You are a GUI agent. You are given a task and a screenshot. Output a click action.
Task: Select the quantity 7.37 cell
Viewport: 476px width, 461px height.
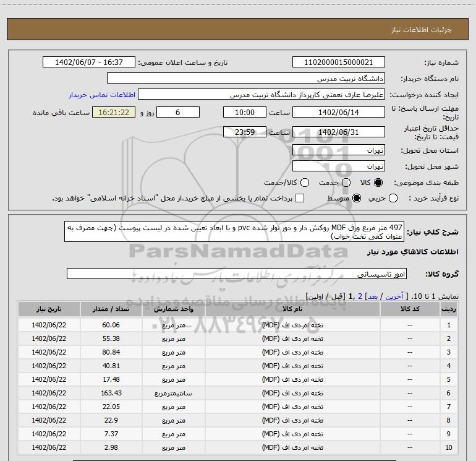coord(111,434)
